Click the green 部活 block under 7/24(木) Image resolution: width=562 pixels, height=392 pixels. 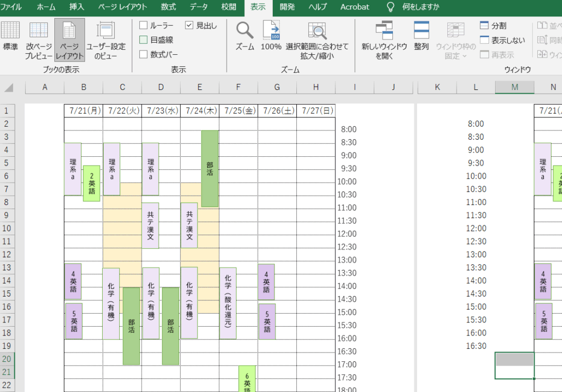click(x=210, y=168)
